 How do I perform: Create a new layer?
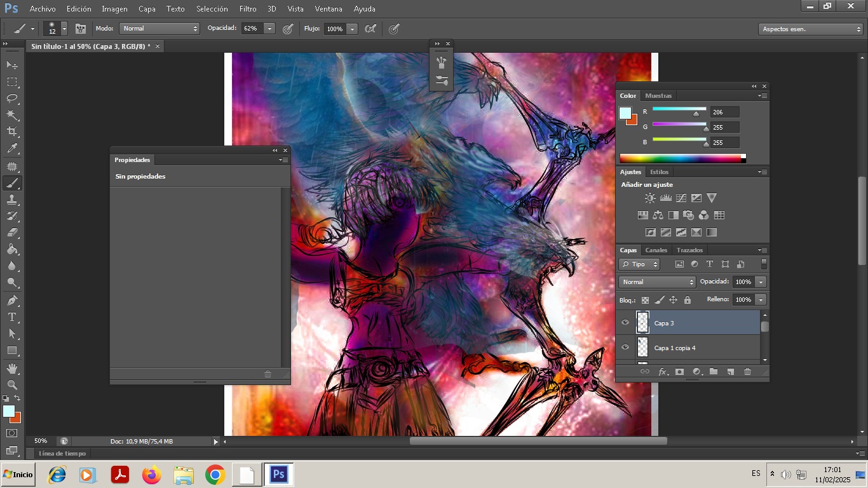click(731, 372)
